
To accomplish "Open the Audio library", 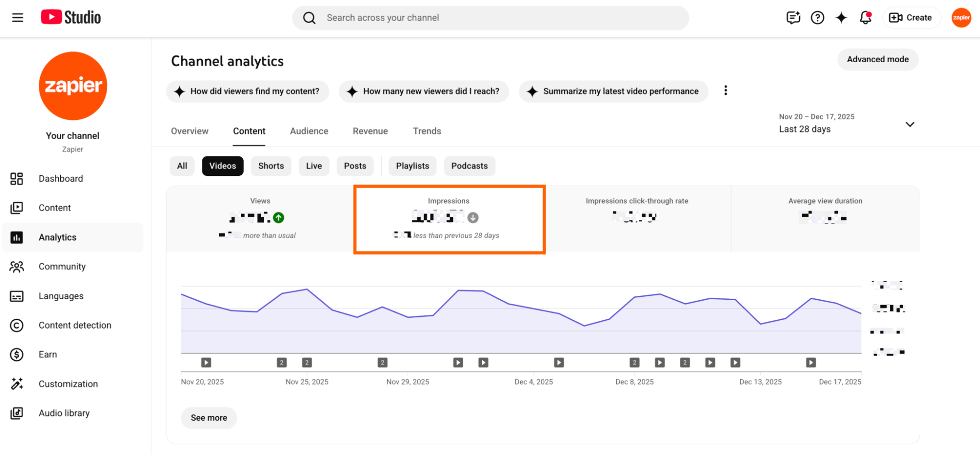I will [64, 413].
